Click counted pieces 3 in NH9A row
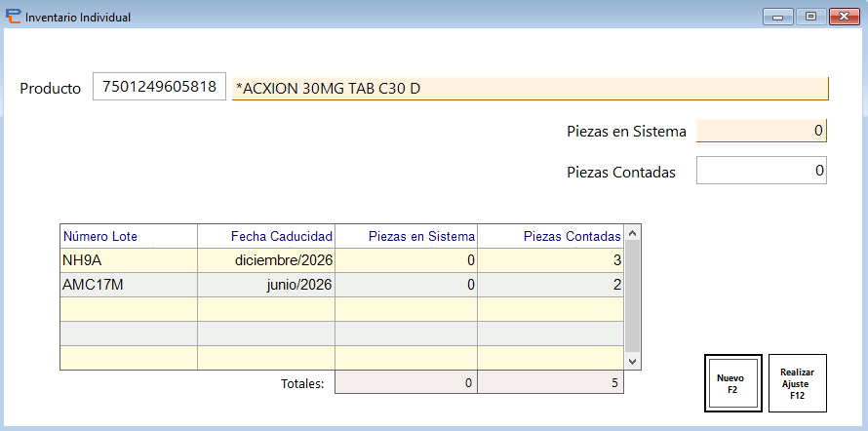The height and width of the screenshot is (431, 868). pos(550,260)
